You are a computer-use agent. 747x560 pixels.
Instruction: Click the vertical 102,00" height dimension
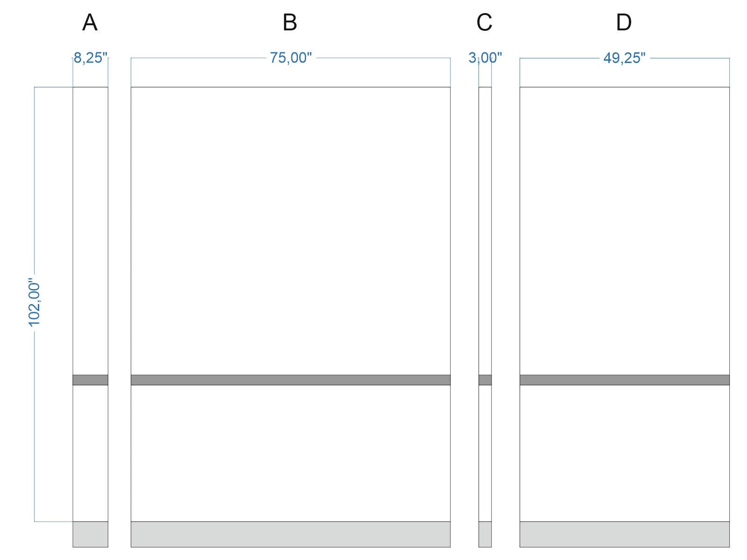coord(35,303)
